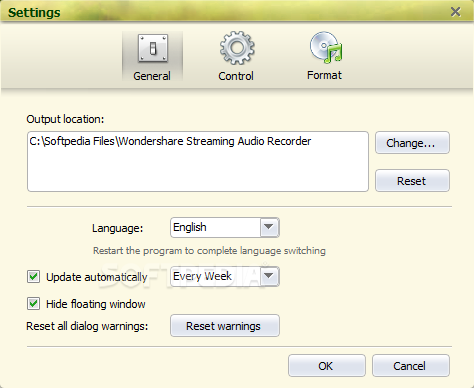
Task: Click the Reset warnings button
Action: click(225, 326)
